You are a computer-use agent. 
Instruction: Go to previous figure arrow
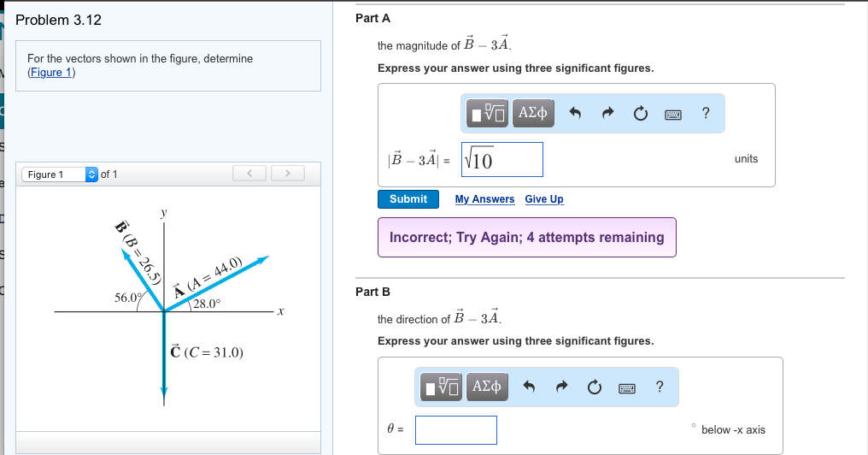point(249,174)
